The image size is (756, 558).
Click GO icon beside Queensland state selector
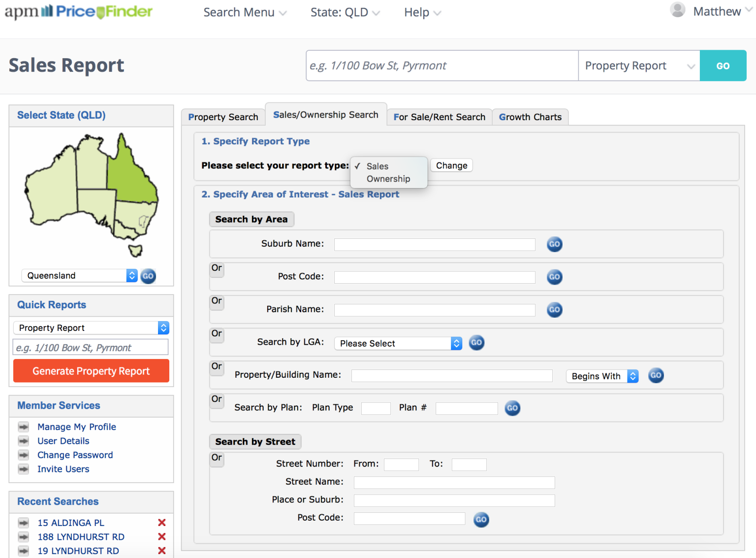click(x=148, y=276)
